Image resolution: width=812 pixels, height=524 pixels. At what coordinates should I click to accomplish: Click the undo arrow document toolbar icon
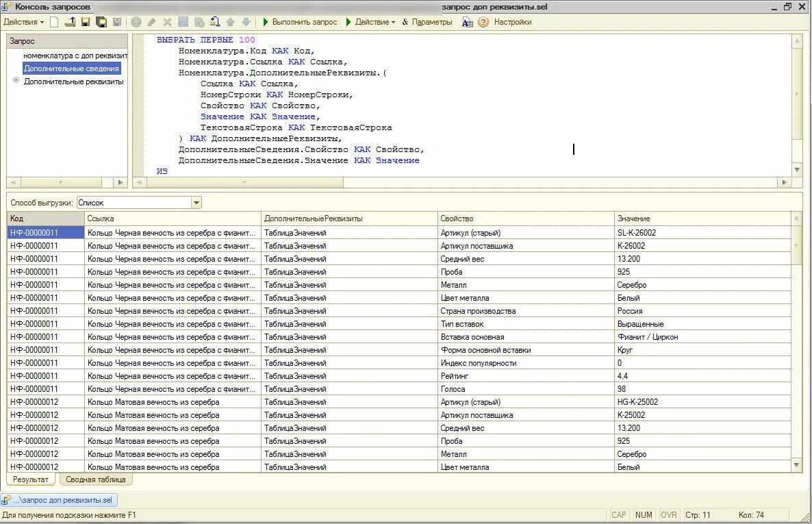click(x=214, y=22)
